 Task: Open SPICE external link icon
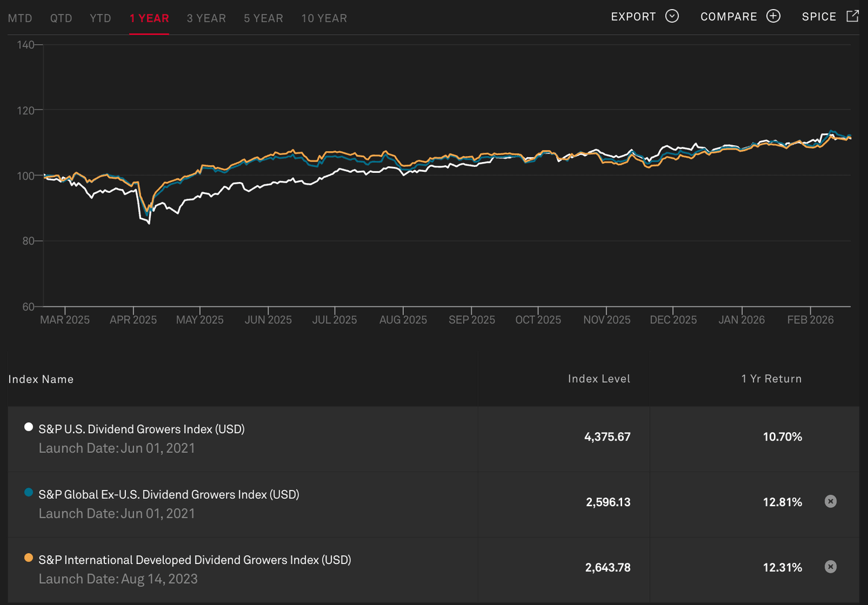[x=852, y=16]
